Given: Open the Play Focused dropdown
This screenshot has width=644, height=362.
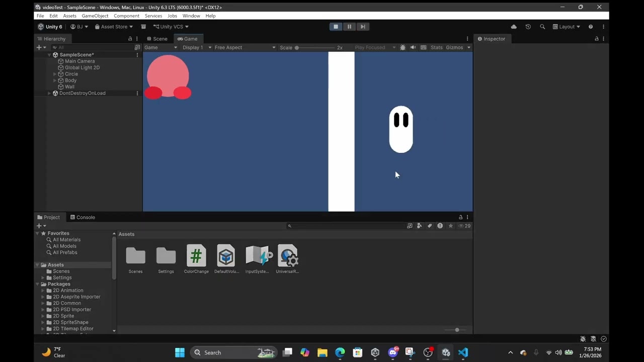Looking at the screenshot, I should pyautogui.click(x=376, y=47).
